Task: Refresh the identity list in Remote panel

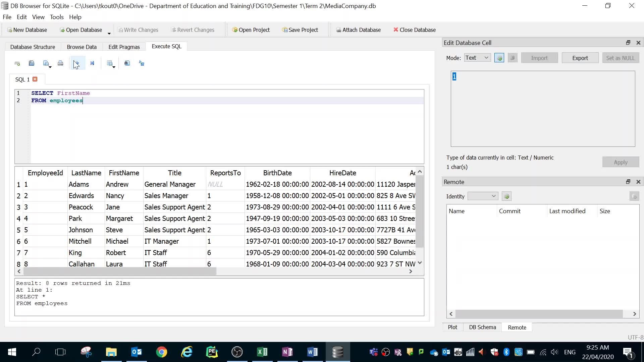Action: tap(506, 196)
